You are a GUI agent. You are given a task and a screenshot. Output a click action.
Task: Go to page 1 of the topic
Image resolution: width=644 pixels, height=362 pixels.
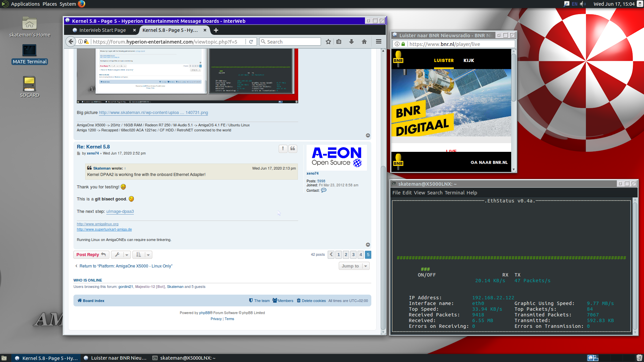(339, 255)
